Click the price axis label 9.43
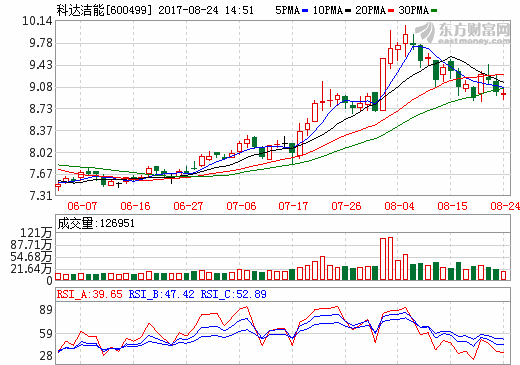This screenshot has width=520, height=365. [x=41, y=65]
